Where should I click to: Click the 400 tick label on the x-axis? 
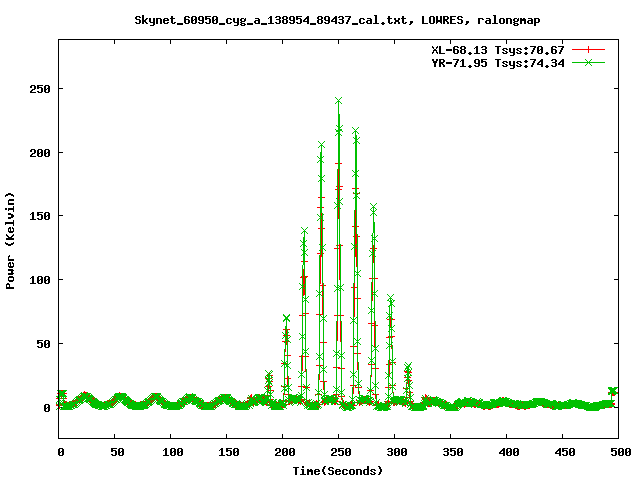click(506, 453)
